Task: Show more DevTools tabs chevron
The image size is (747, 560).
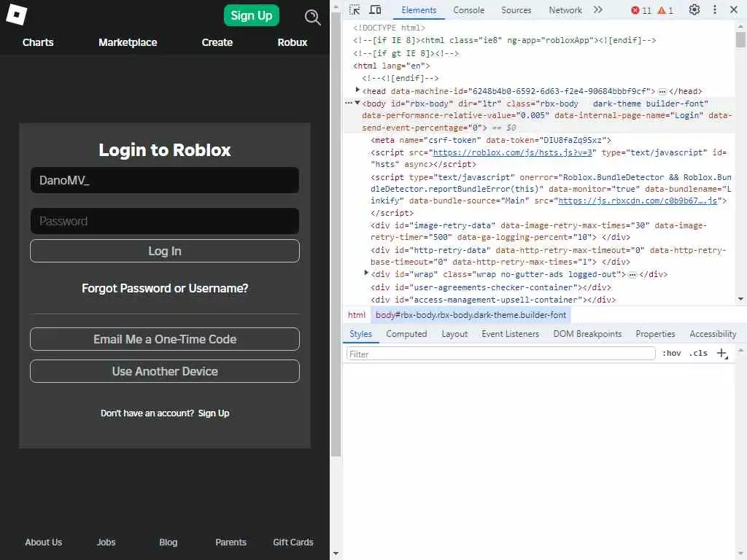Action: (598, 10)
